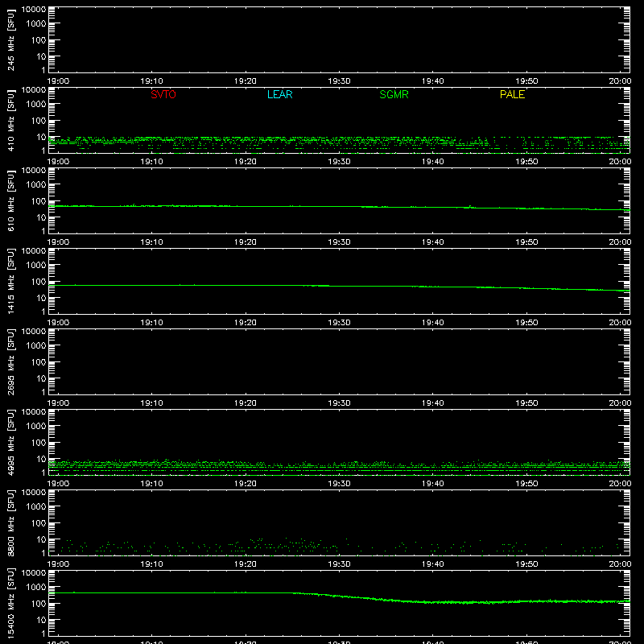Viewport: 644px width, 644px height.
Task: Select the 15400 MHz [SFU] axis label
Action: [11, 604]
